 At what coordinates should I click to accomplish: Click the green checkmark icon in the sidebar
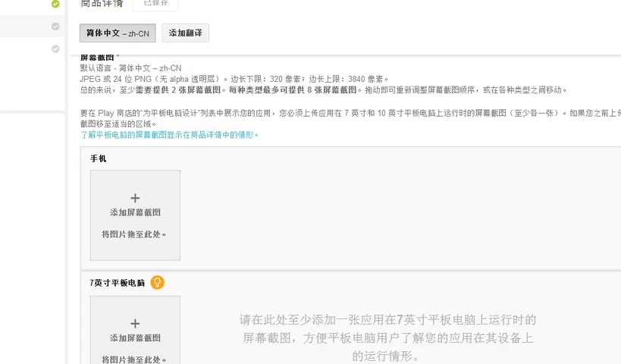pyautogui.click(x=55, y=4)
